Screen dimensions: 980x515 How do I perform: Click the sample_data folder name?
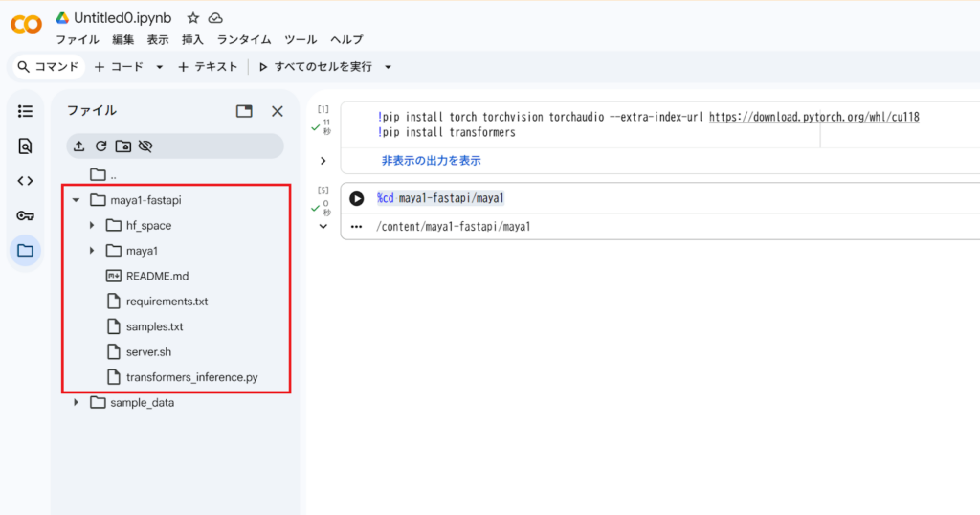point(143,403)
